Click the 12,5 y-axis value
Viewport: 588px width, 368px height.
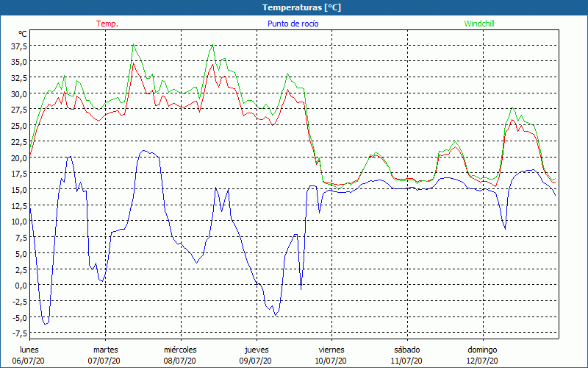(19, 205)
